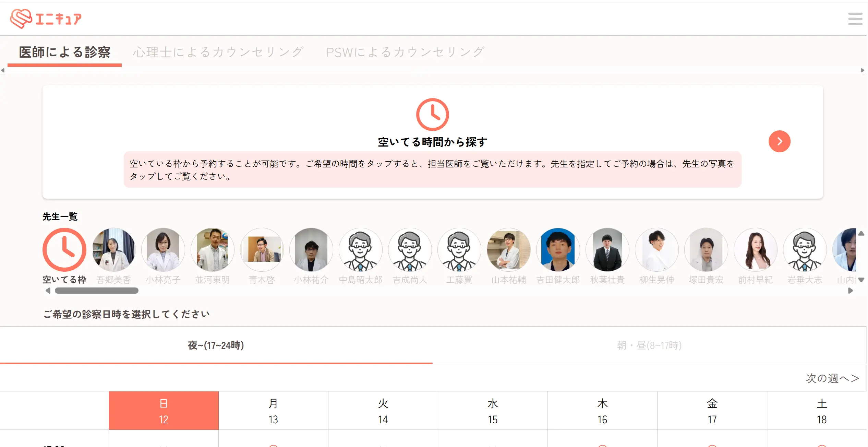
Task: Select the 医師による診察 tab
Action: pyautogui.click(x=65, y=52)
